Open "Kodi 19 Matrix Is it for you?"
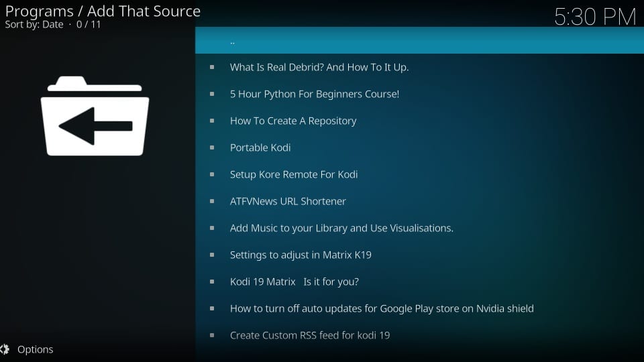This screenshot has height=362, width=644. 419,282
